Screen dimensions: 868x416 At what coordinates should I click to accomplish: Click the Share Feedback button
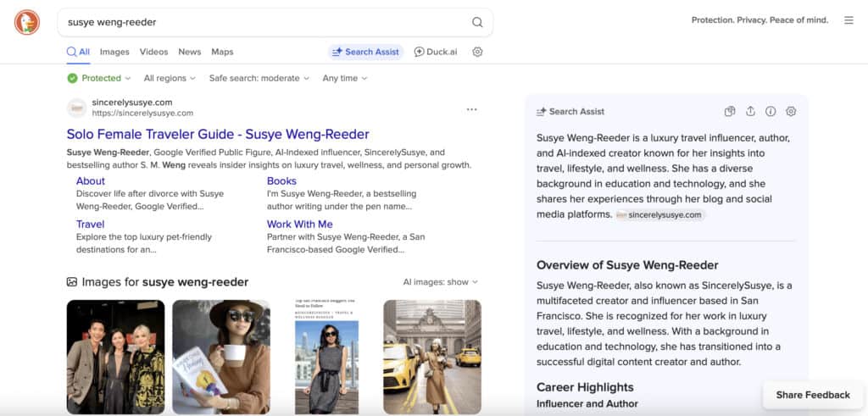point(813,395)
